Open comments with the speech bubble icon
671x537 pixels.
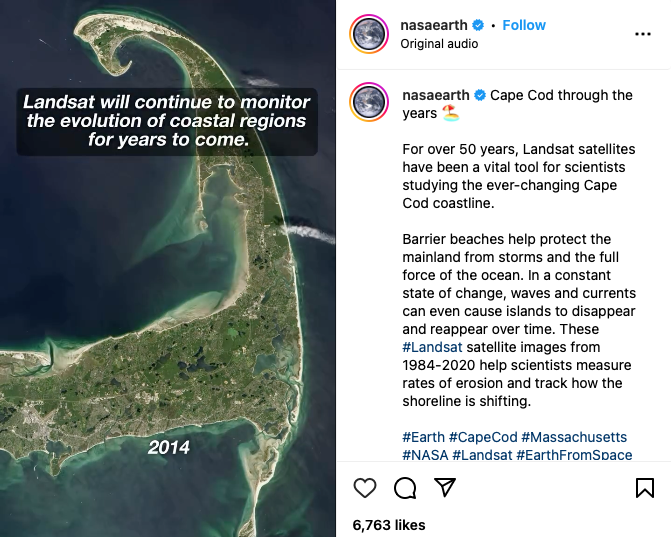(405, 488)
